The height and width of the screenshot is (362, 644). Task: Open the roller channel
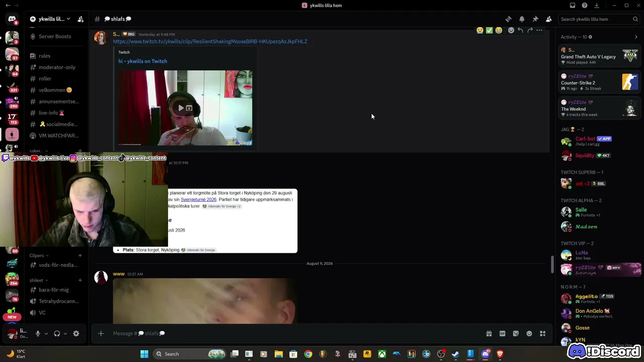coord(55,78)
